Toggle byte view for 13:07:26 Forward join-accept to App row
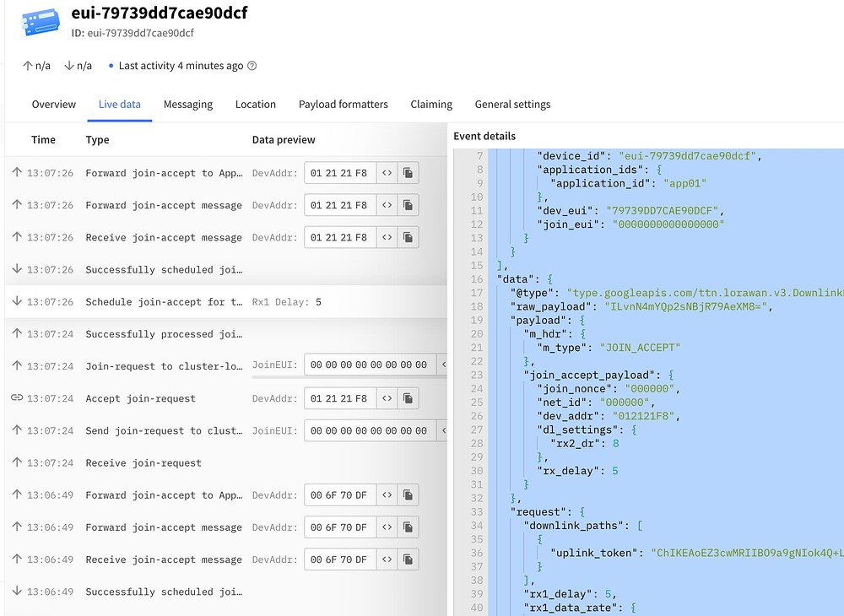This screenshot has width=844, height=616. pos(387,173)
